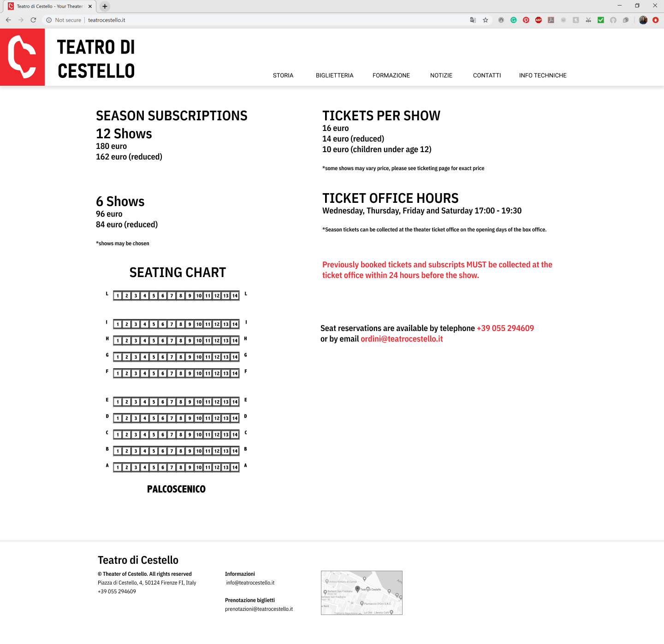Click the dark keyhole extension icon
This screenshot has width=664, height=644.
[501, 20]
